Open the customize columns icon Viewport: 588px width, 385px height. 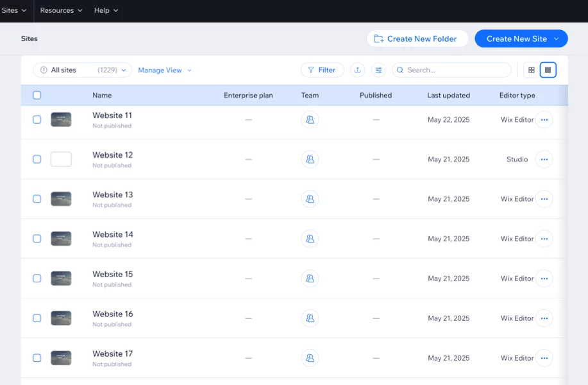coord(378,70)
